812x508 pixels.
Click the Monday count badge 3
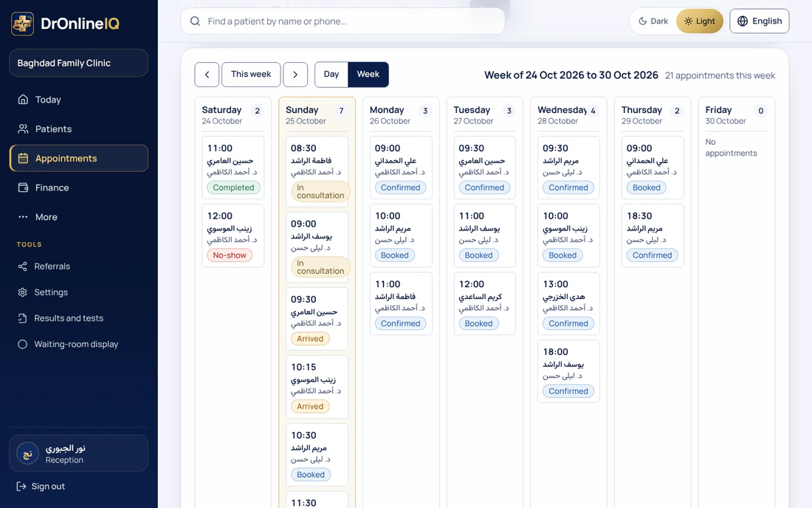pos(425,111)
